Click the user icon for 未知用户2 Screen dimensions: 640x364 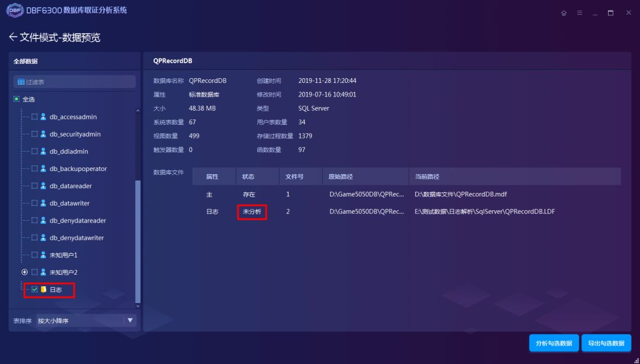click(43, 272)
